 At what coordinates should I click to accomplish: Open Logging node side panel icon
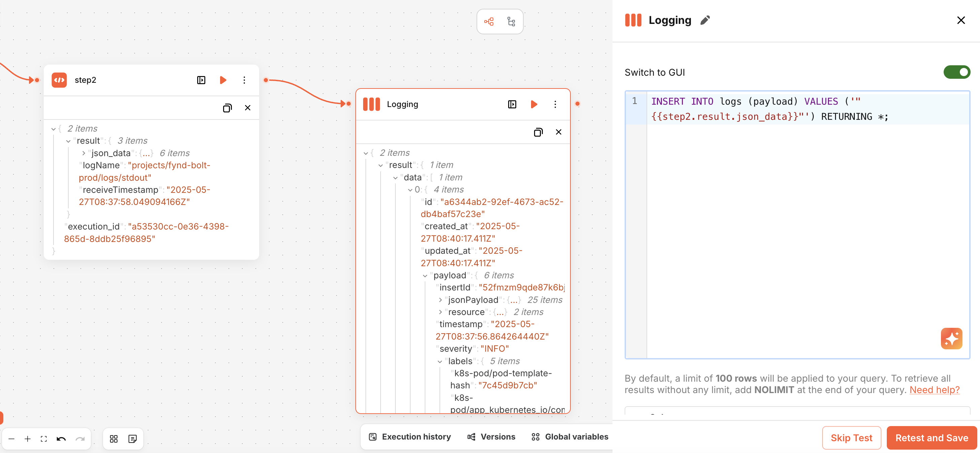click(512, 104)
